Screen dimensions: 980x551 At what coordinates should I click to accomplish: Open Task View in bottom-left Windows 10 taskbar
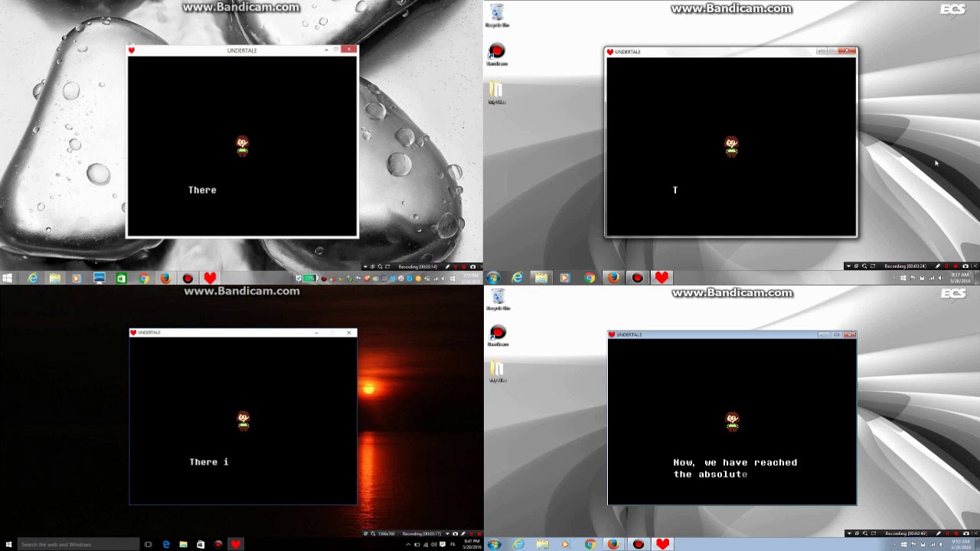[x=149, y=545]
